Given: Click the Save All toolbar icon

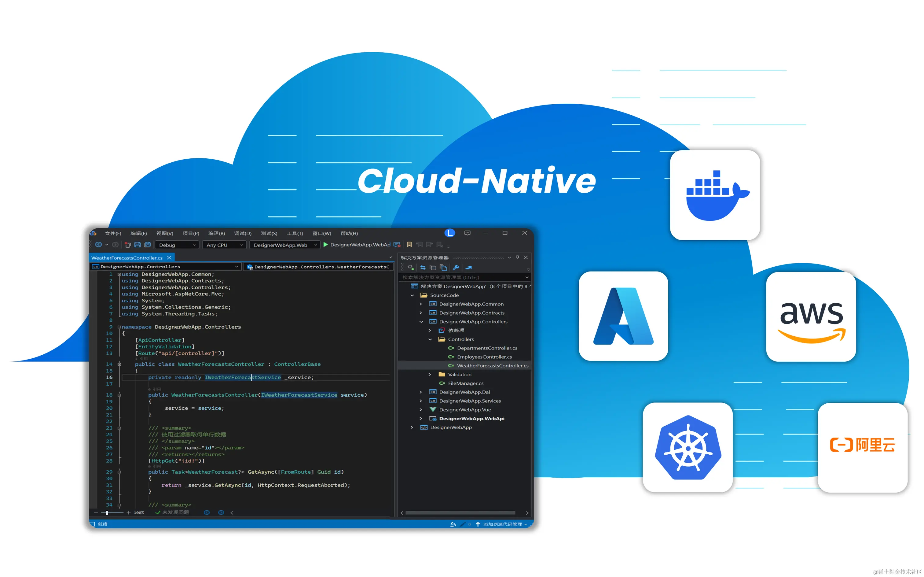Looking at the screenshot, I should [x=148, y=245].
